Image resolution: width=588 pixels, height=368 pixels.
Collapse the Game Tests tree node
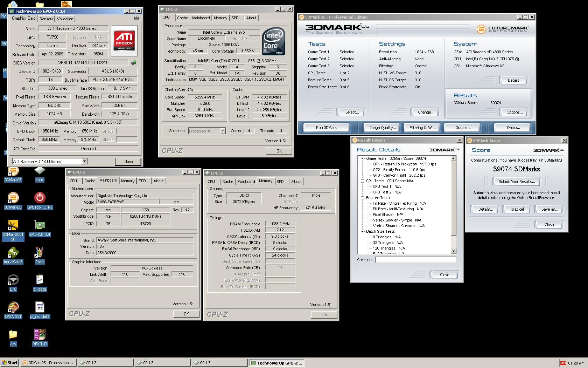tap(363, 158)
